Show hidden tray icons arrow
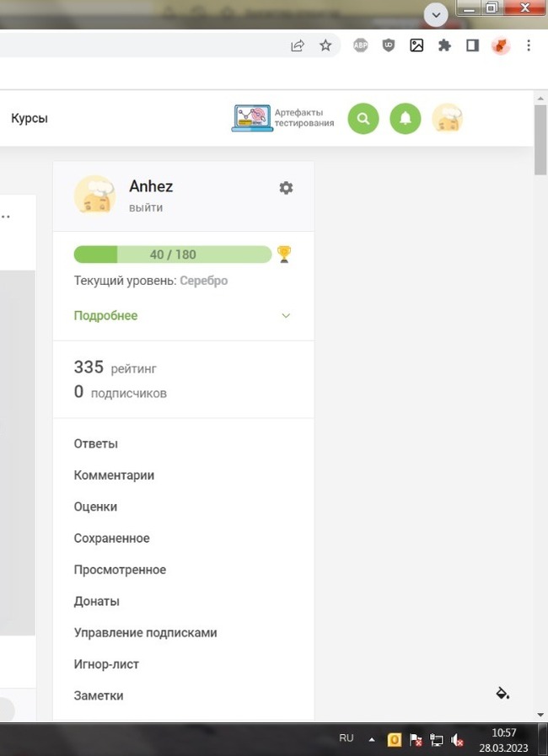The image size is (548, 756). coord(372,739)
